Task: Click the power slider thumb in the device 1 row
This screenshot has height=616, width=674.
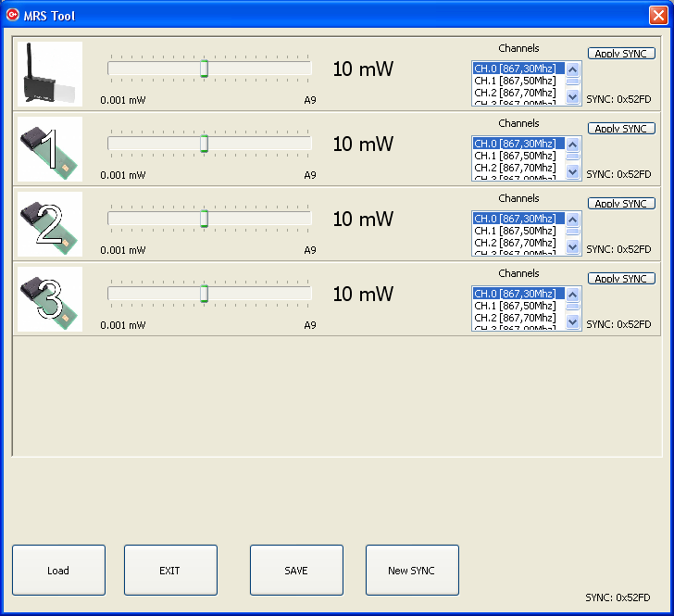Action: point(205,144)
